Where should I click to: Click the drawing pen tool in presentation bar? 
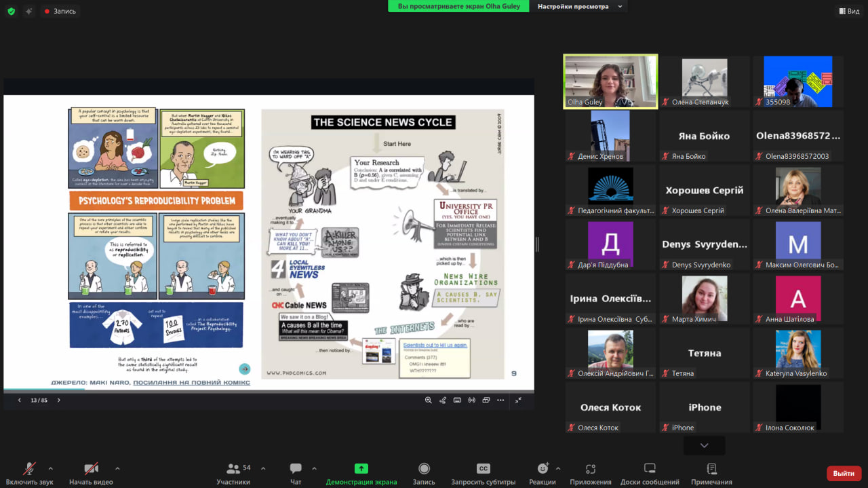443,400
